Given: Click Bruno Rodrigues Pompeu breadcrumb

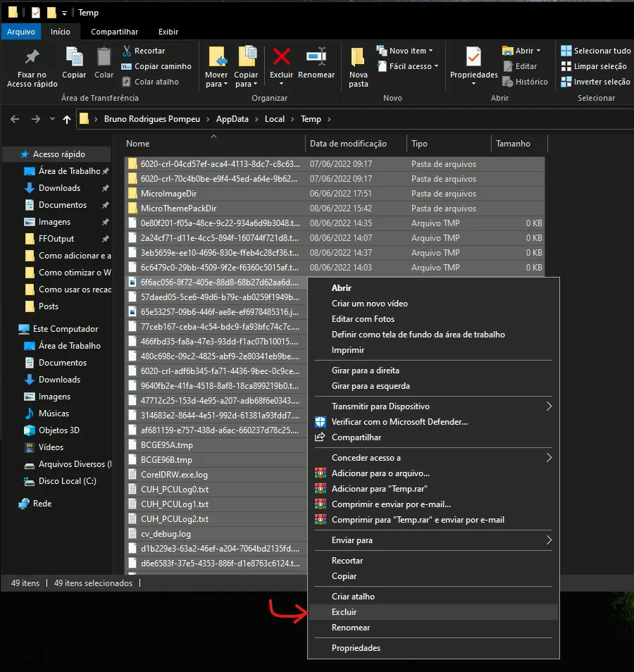Looking at the screenshot, I should pyautogui.click(x=152, y=119).
